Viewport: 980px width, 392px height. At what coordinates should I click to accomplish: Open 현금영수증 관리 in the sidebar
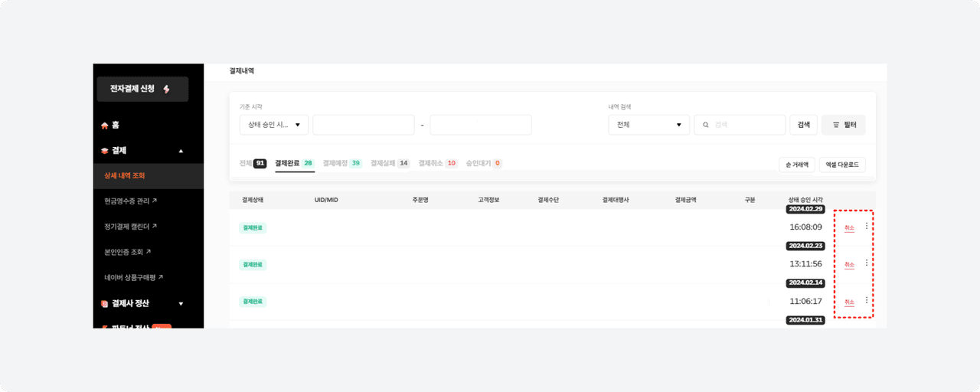[131, 201]
